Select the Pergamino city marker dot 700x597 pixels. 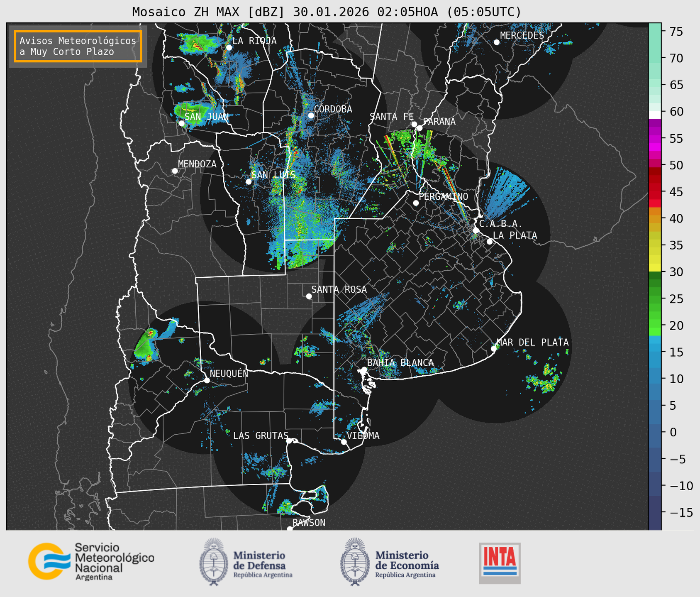(x=416, y=203)
